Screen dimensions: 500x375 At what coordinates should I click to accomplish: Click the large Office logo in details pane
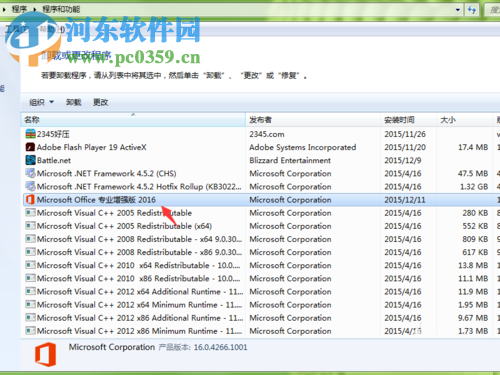pos(46,354)
